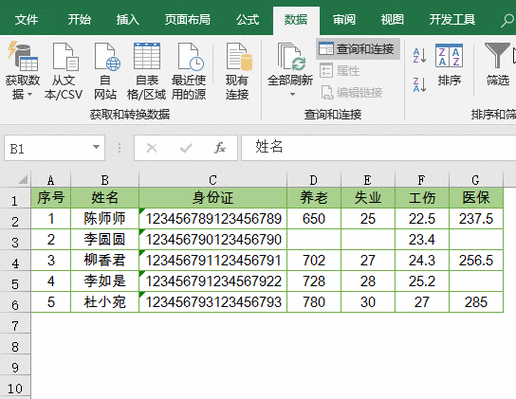
Task: Sort descending Z to A
Action: [x=419, y=84]
